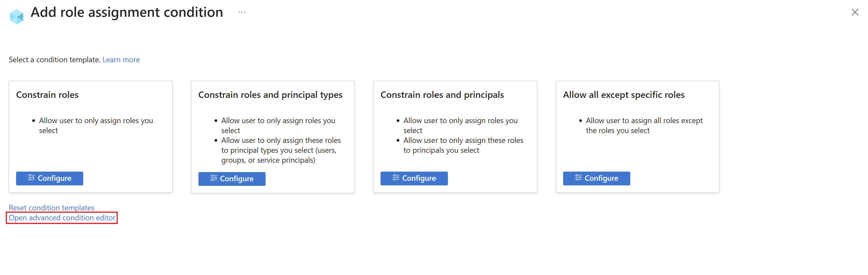Configure Allow all except specific roles template
Screen dimensions: 868x275
596,179
